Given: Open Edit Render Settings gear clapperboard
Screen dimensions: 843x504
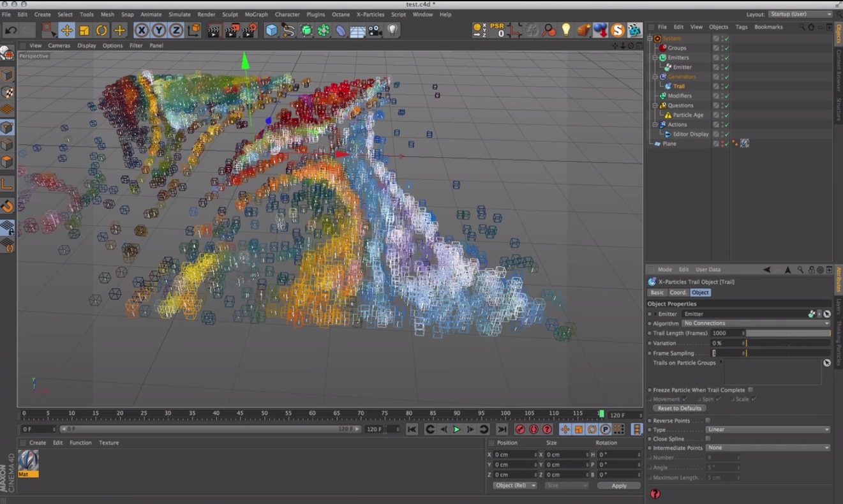Looking at the screenshot, I should 250,30.
